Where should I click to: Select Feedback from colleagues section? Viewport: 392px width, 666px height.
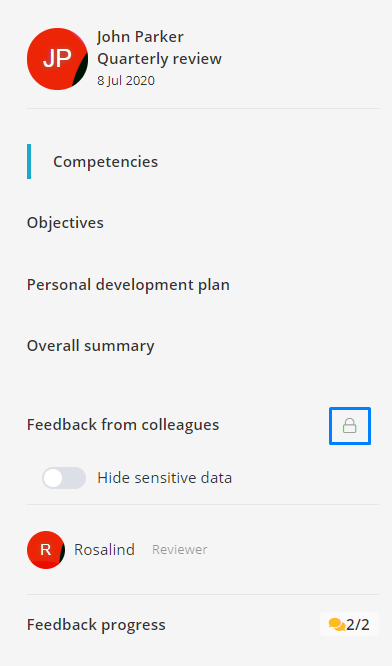(123, 425)
